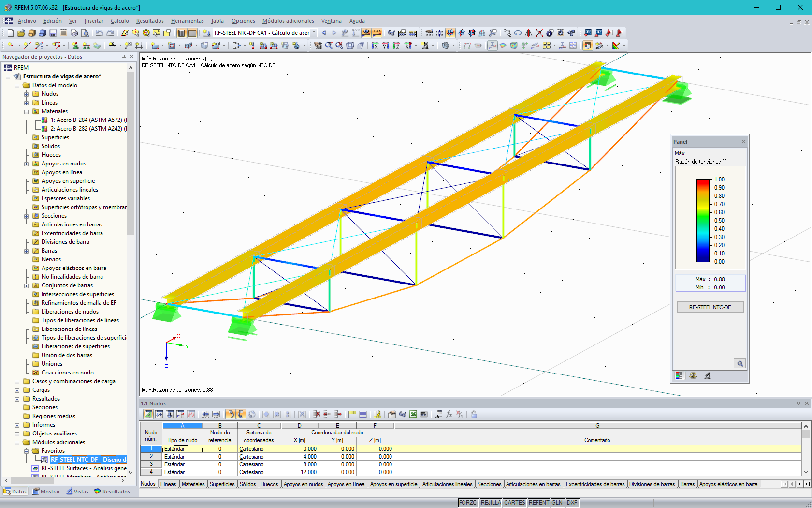Switch to the Barras table tab
The width and height of the screenshot is (812, 508).
688,484
